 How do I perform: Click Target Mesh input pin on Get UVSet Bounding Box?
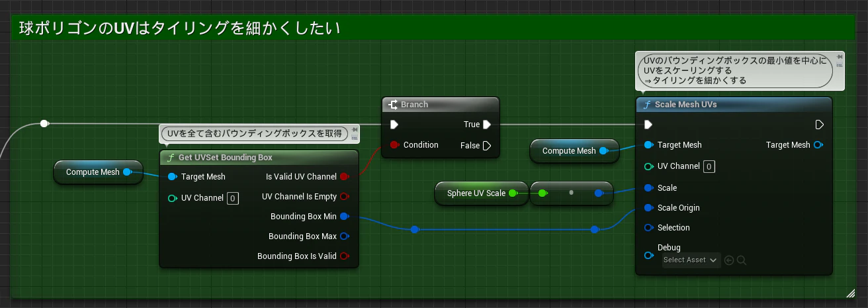[173, 177]
